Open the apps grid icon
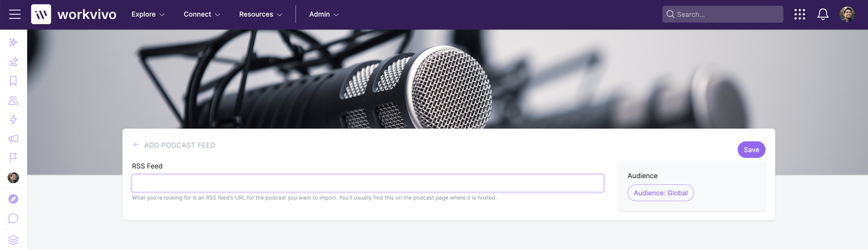The image size is (868, 250). pyautogui.click(x=800, y=14)
